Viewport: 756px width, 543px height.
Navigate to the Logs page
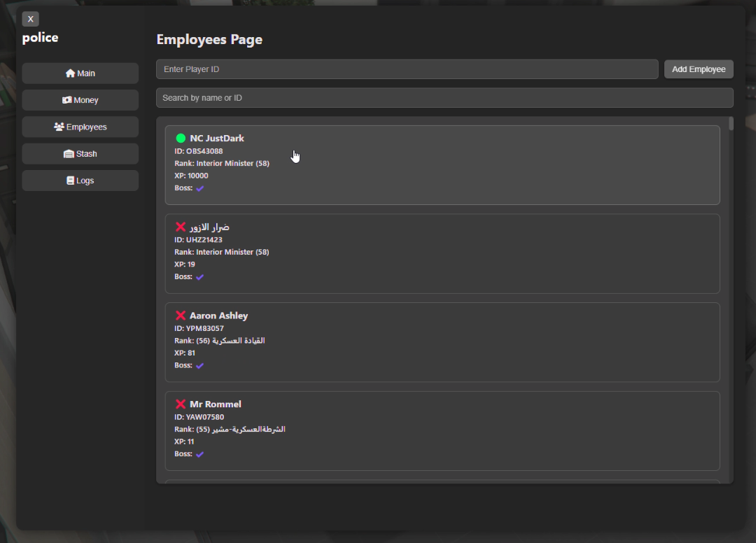80,180
